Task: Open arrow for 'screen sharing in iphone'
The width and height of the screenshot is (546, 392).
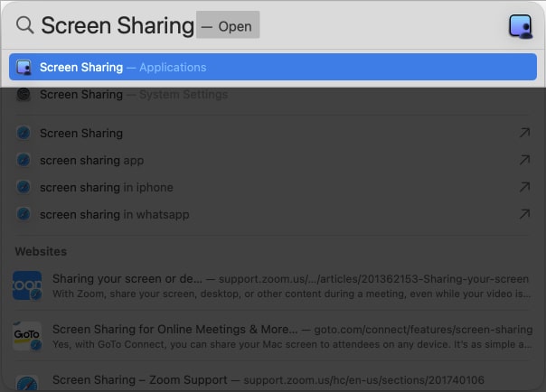Action: pos(524,187)
